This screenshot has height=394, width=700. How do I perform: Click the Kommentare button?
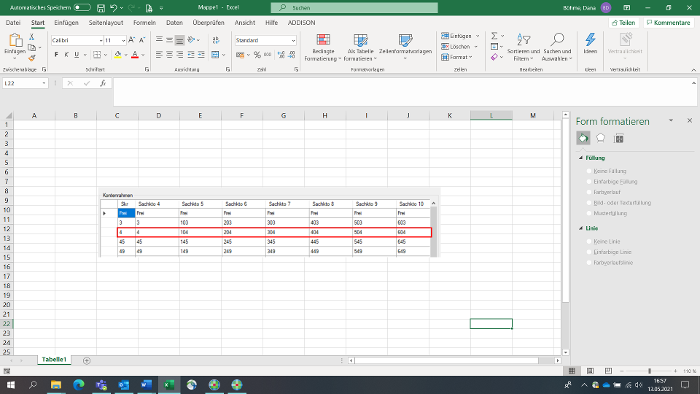coord(668,23)
